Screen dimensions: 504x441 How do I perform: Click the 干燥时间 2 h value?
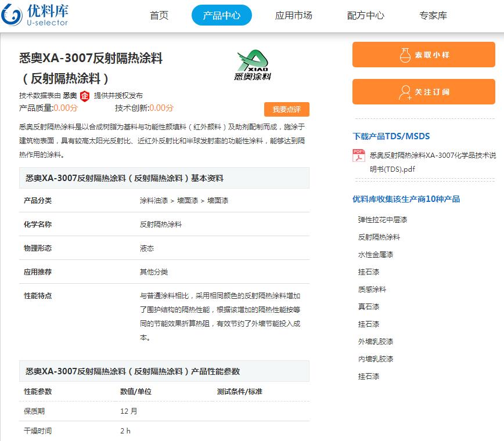click(125, 431)
